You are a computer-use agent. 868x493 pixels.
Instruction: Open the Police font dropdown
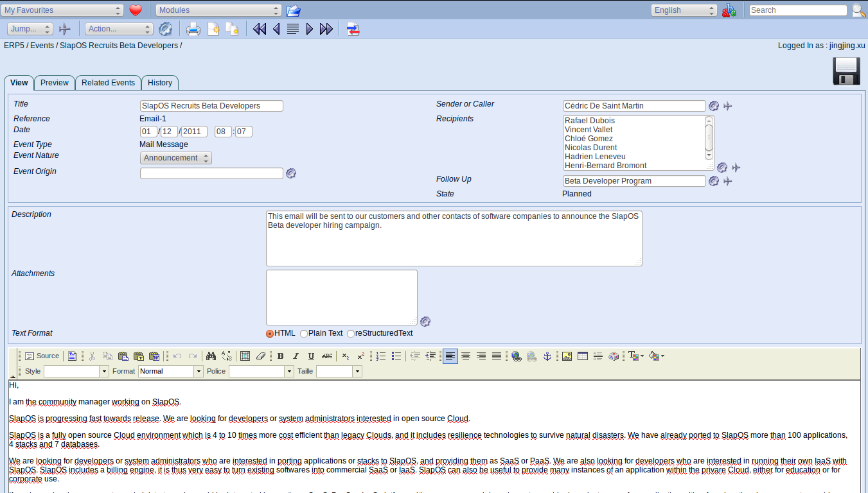click(x=261, y=372)
